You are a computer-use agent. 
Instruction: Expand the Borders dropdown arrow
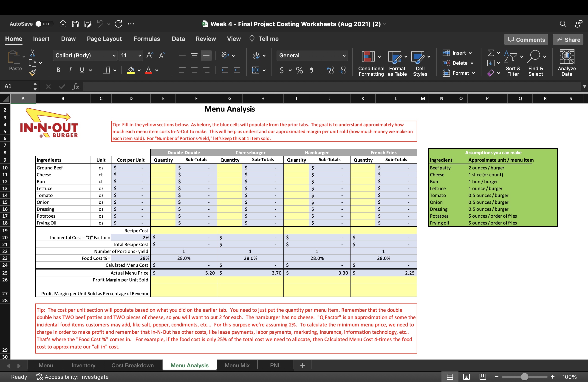click(x=115, y=70)
